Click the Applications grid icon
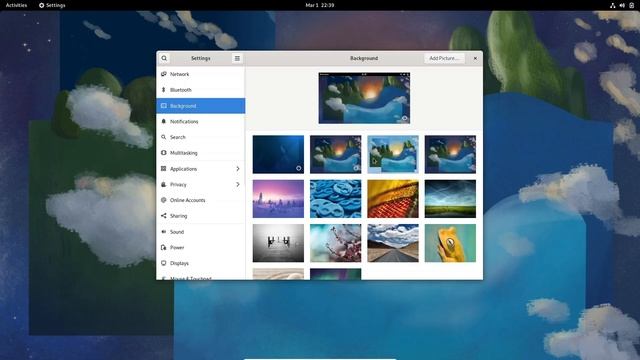This screenshot has width=640, height=360. click(164, 169)
